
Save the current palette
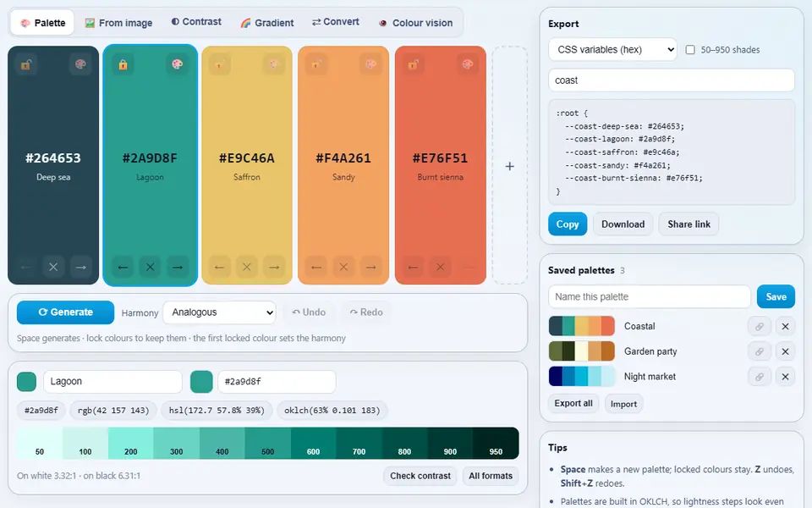point(776,296)
